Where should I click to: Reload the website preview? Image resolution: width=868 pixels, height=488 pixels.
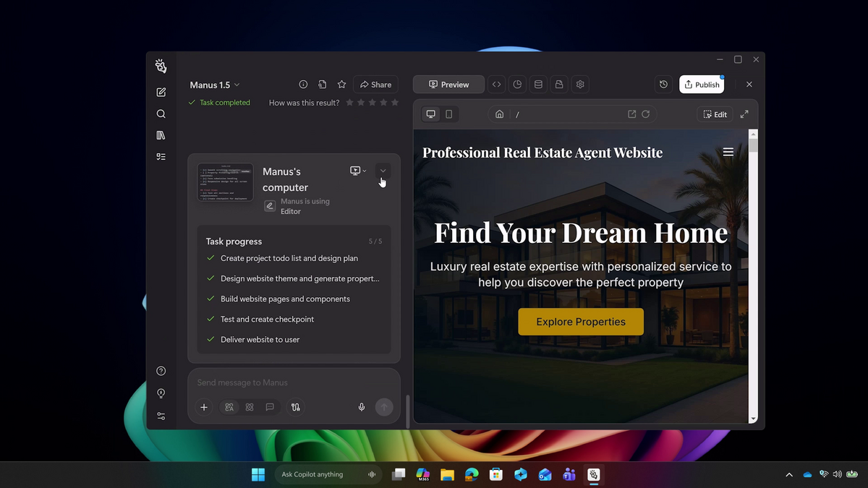645,114
